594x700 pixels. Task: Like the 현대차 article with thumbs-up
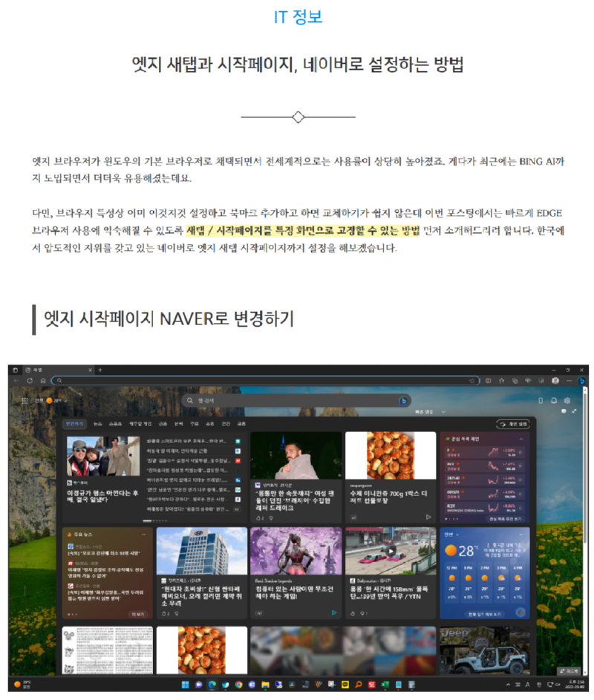pyautogui.click(x=165, y=614)
